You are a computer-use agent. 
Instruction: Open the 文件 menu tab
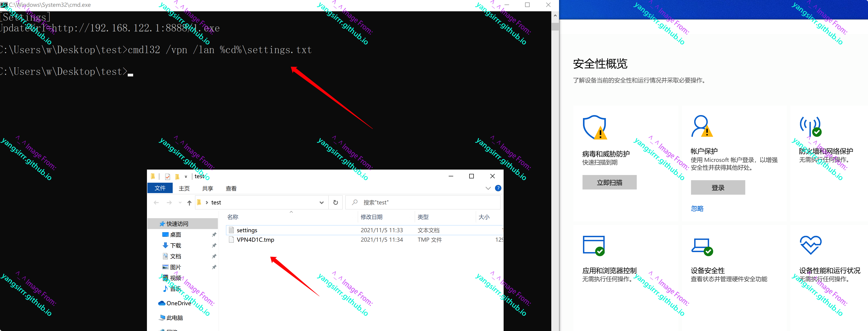coord(160,188)
